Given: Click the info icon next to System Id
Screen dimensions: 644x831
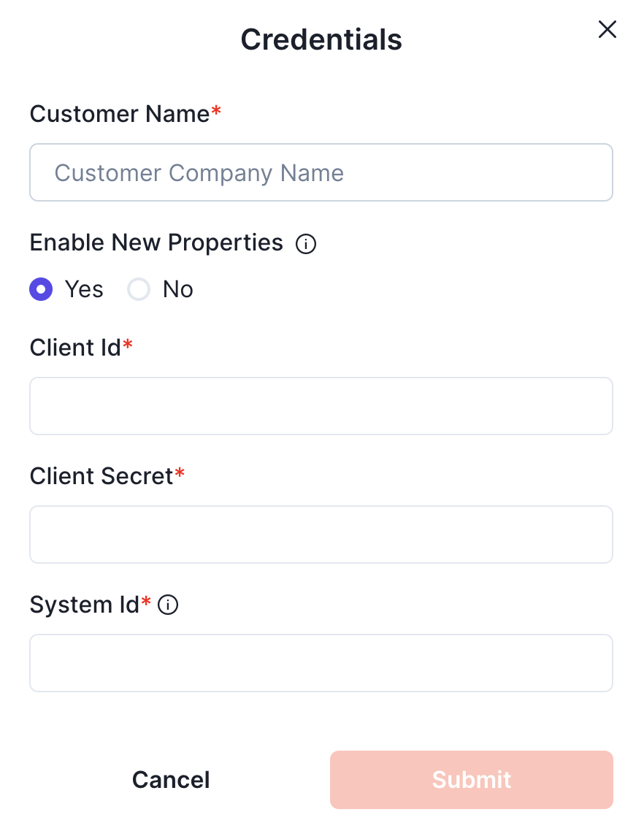Looking at the screenshot, I should click(168, 605).
